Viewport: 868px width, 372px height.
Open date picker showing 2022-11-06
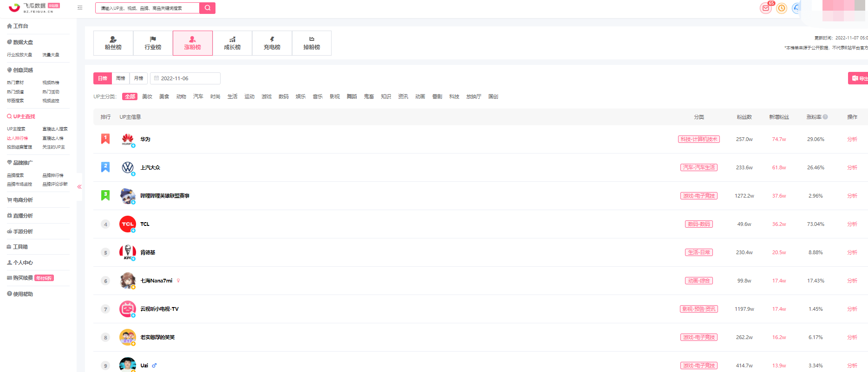coord(185,78)
